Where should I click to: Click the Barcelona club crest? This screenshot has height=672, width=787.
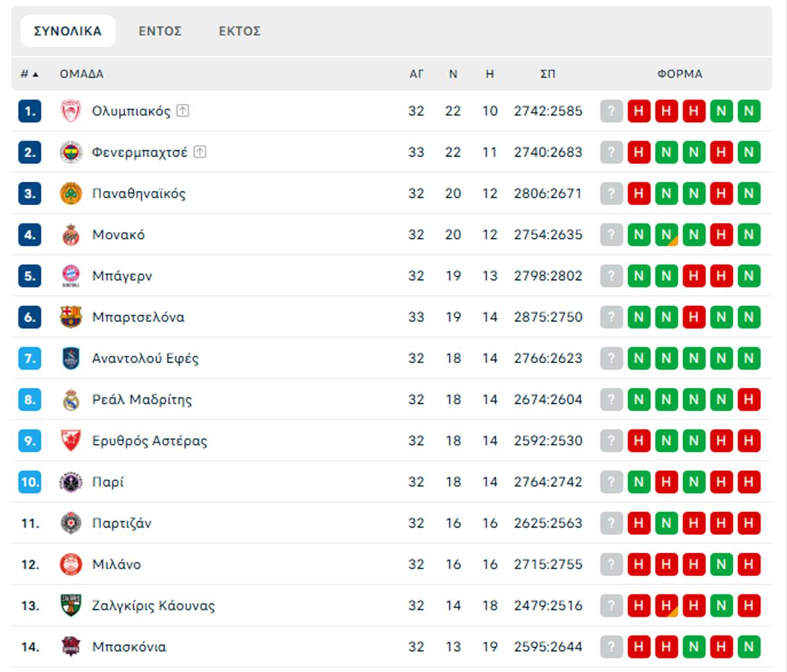tap(71, 317)
